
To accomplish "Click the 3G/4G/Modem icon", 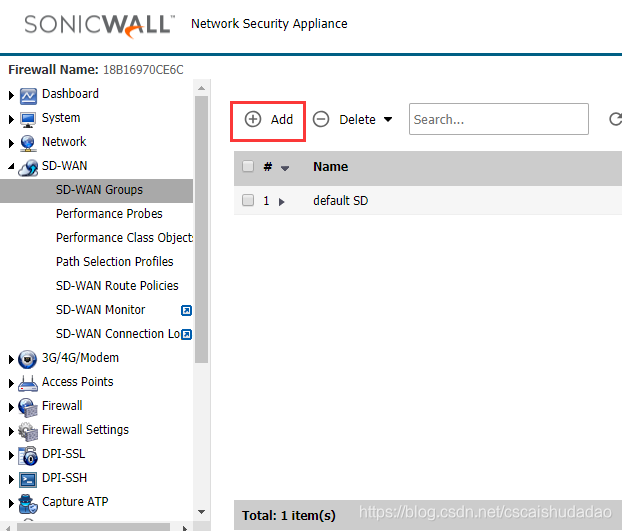I will (27, 359).
